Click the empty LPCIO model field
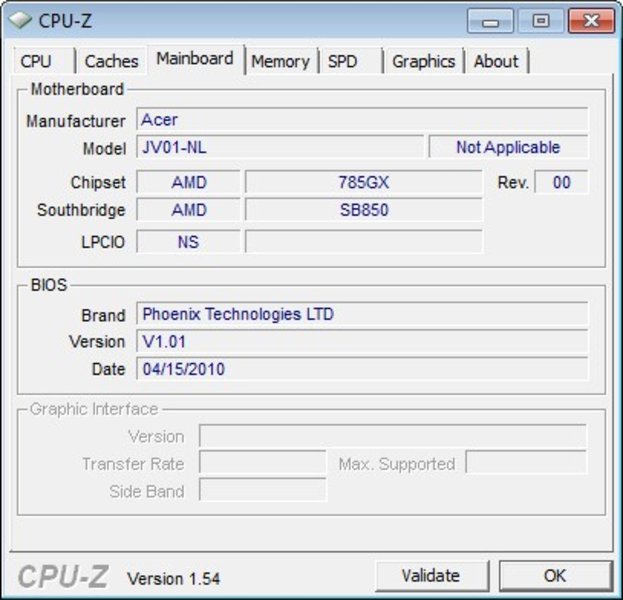Viewport: 623px width, 600px height. 364,241
